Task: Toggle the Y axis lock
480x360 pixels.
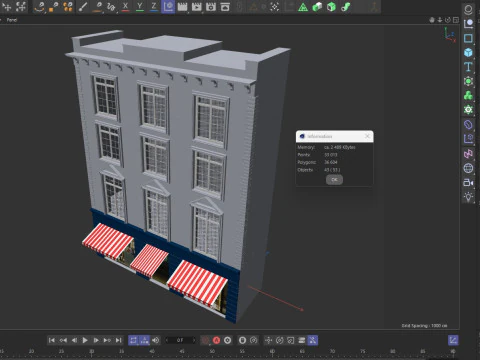Action: 140,6
